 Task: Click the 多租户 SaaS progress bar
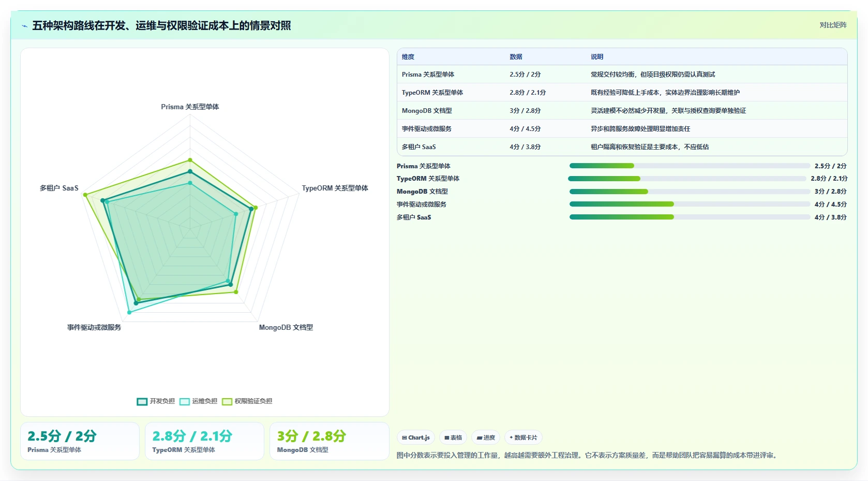pyautogui.click(x=690, y=217)
